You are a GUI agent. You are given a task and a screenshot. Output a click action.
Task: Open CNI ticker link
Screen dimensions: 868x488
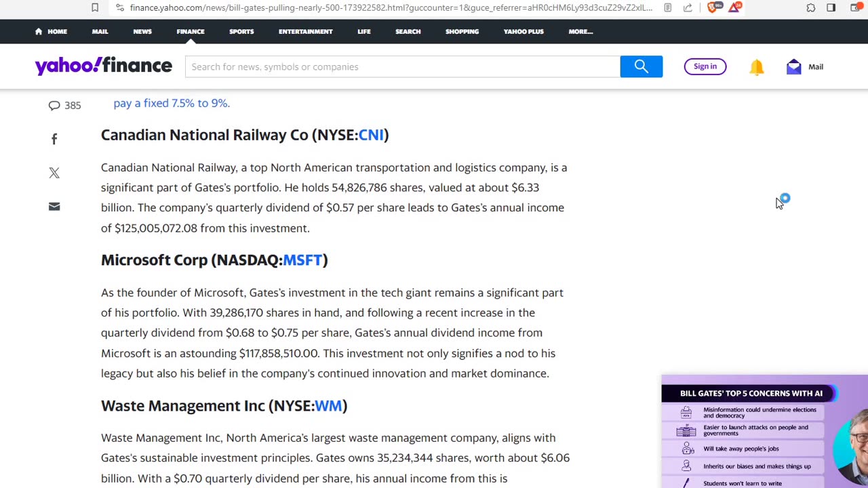[x=371, y=135]
